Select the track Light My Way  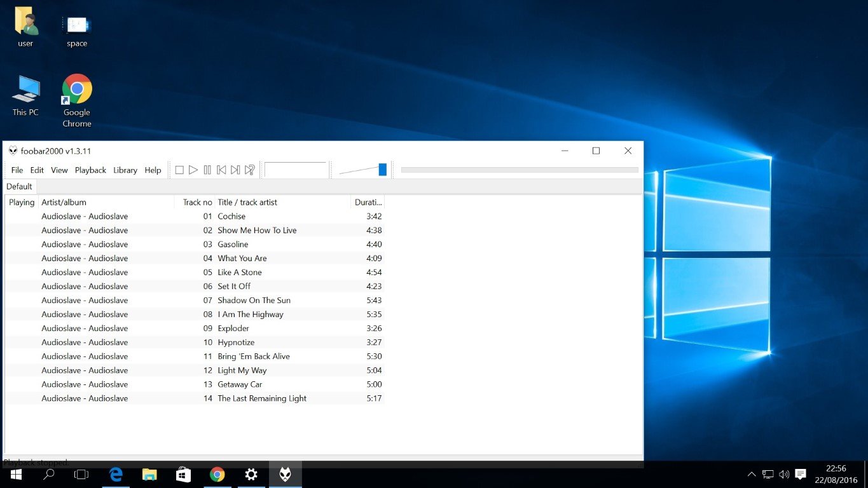pyautogui.click(x=195, y=370)
